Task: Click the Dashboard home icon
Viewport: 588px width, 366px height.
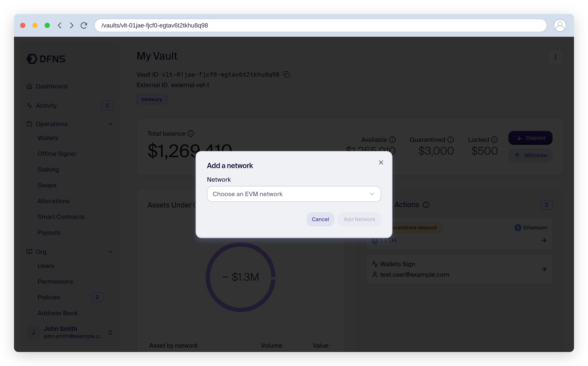Action: tap(29, 86)
